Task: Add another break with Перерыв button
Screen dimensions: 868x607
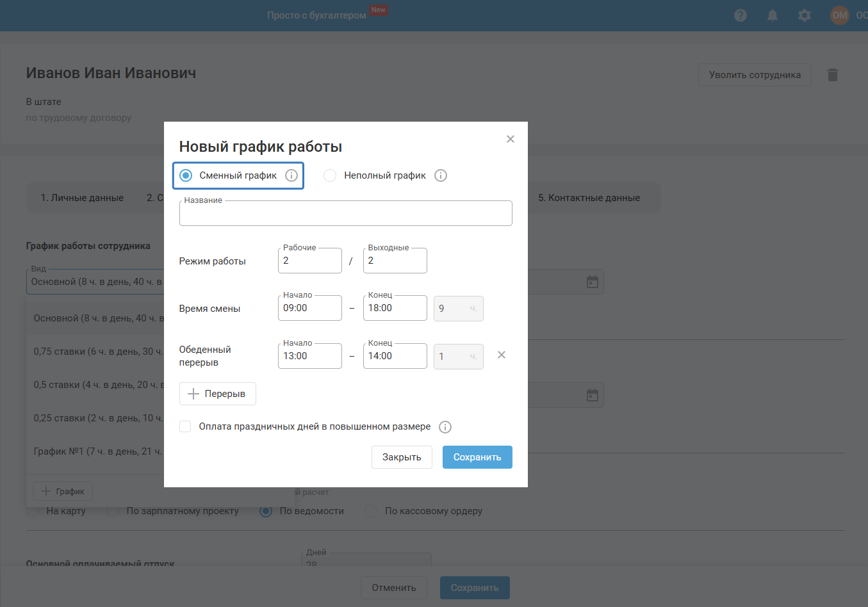Action: (x=217, y=394)
